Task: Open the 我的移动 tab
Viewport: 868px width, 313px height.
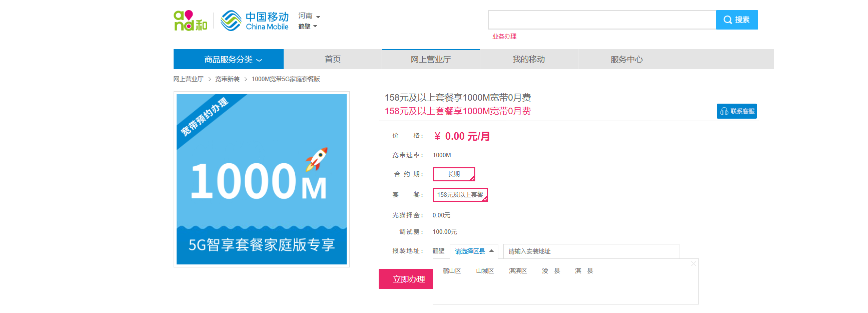Action: click(529, 59)
